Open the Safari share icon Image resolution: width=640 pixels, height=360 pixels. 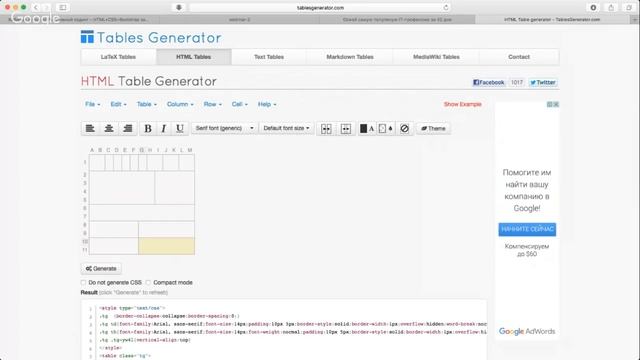pyautogui.click(x=611, y=8)
